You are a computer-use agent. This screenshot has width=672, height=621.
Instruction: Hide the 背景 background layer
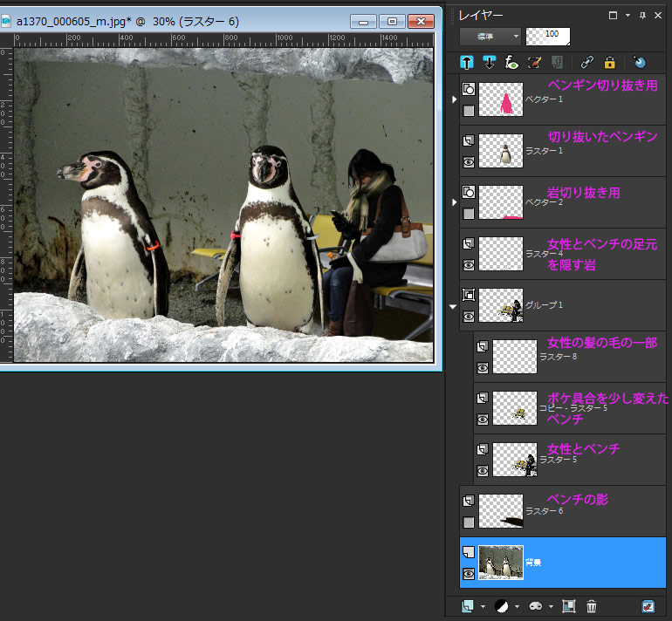coord(469,573)
